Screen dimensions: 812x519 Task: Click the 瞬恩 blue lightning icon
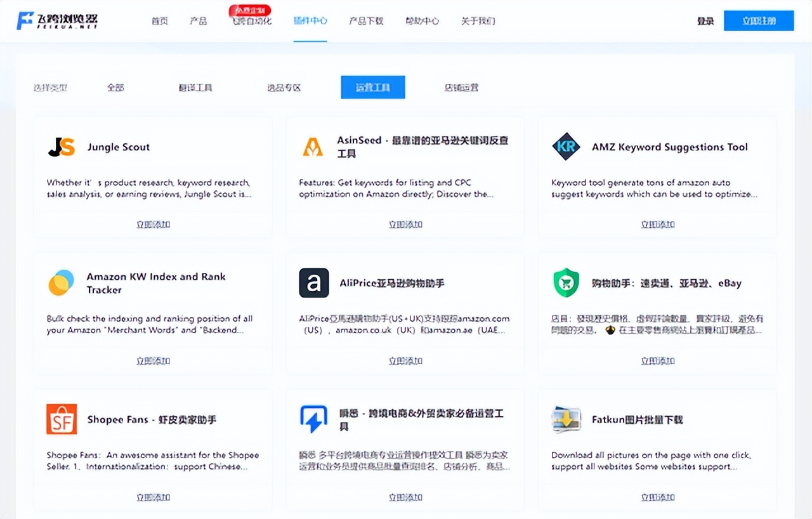click(x=313, y=419)
